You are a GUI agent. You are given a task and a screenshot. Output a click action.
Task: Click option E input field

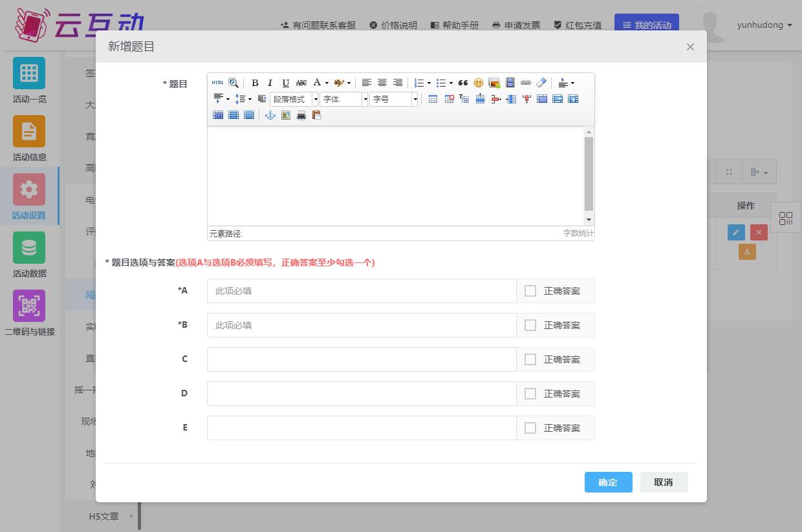tap(362, 428)
